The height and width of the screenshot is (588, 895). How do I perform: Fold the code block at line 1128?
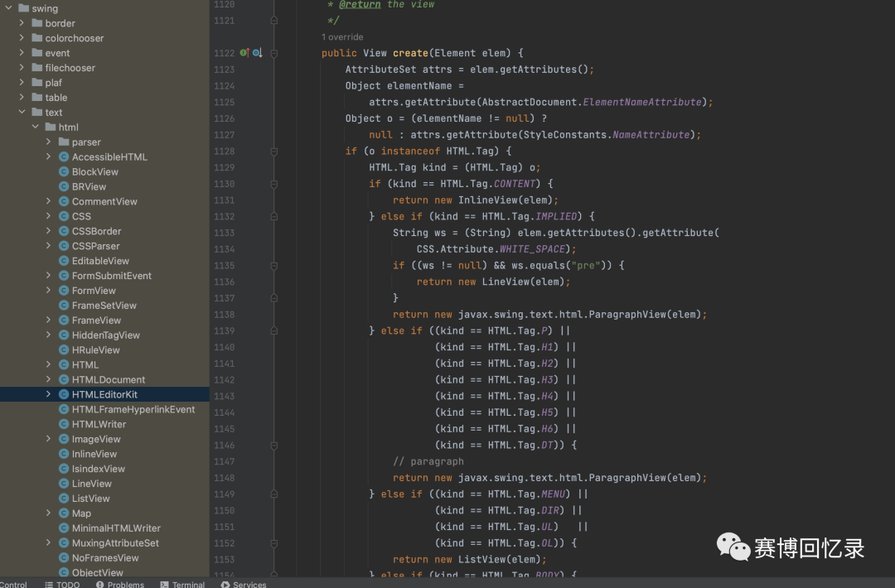[274, 151]
